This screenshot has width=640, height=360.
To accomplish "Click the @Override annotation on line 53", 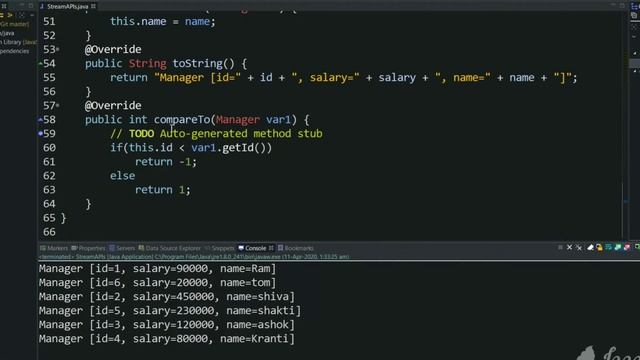I will 113,49.
